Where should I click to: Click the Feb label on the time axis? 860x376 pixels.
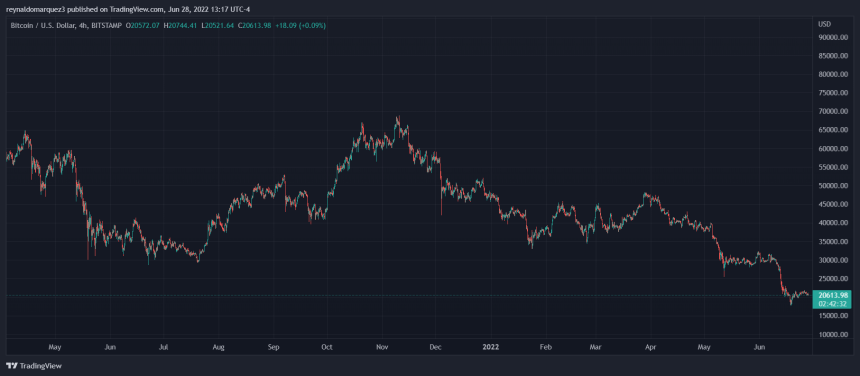[x=545, y=347]
